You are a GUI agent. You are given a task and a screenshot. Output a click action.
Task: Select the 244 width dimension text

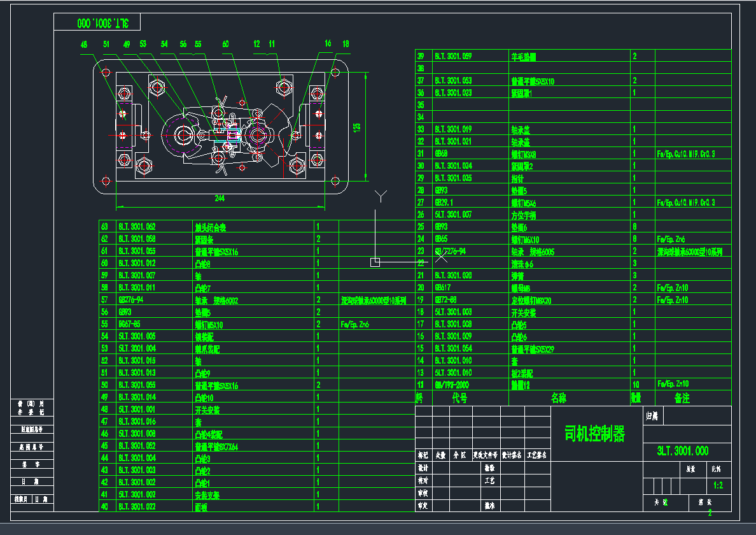click(x=219, y=199)
